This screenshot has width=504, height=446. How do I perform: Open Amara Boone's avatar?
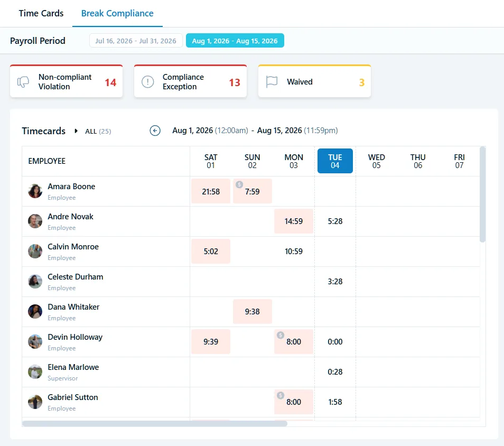(x=35, y=191)
